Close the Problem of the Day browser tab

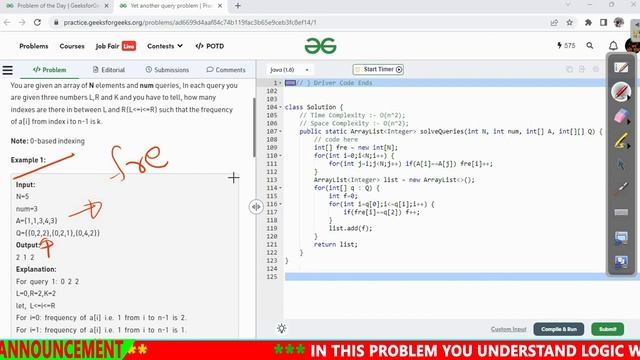point(107,6)
